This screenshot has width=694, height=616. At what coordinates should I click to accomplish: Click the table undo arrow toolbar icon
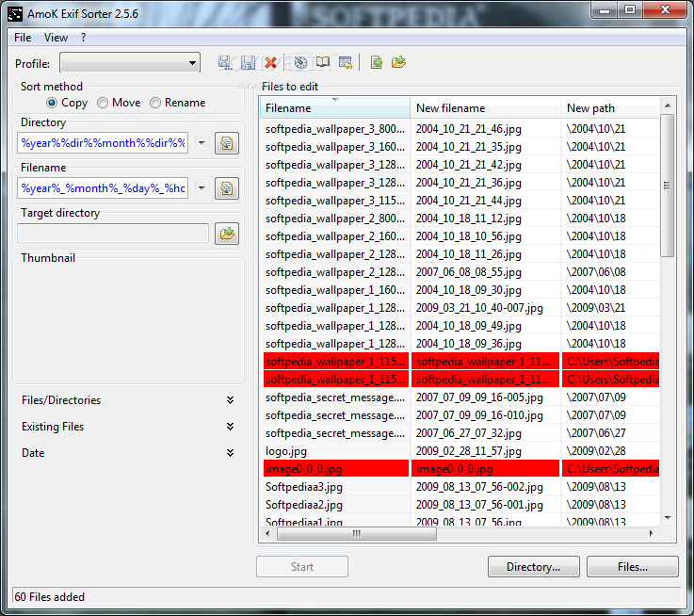coord(346,62)
